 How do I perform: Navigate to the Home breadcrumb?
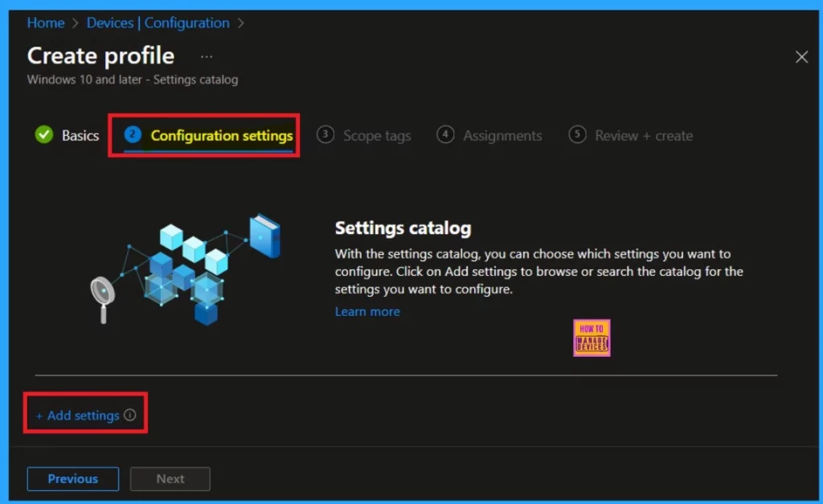[46, 23]
